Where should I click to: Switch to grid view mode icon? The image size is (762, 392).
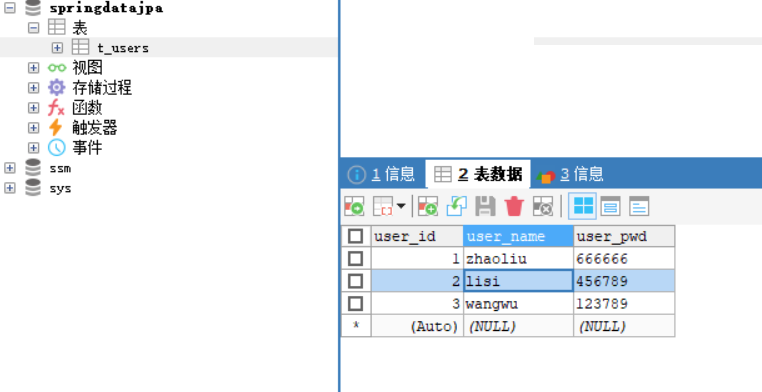pyautogui.click(x=582, y=206)
